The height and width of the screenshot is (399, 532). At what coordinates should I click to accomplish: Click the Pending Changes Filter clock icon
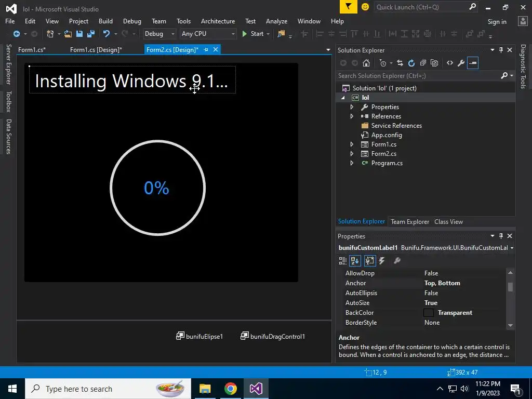point(383,63)
